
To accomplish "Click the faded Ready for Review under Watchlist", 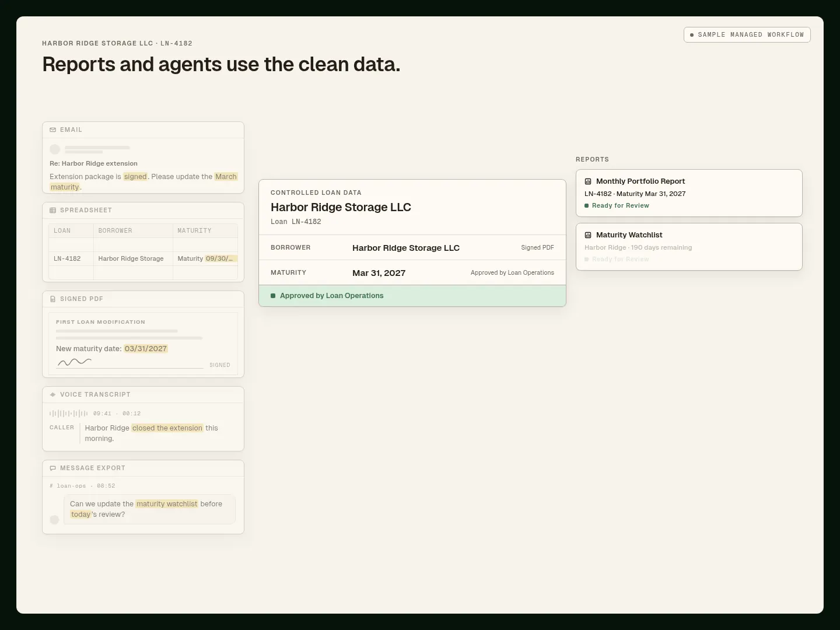I will (x=620, y=259).
